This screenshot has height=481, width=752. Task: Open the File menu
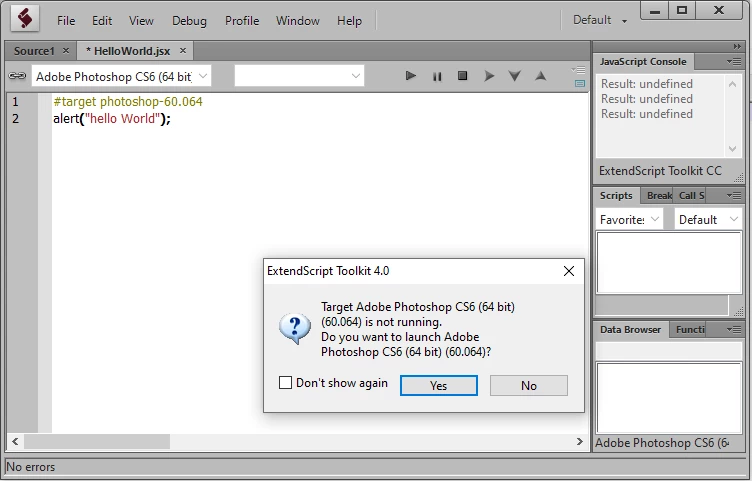tap(66, 21)
